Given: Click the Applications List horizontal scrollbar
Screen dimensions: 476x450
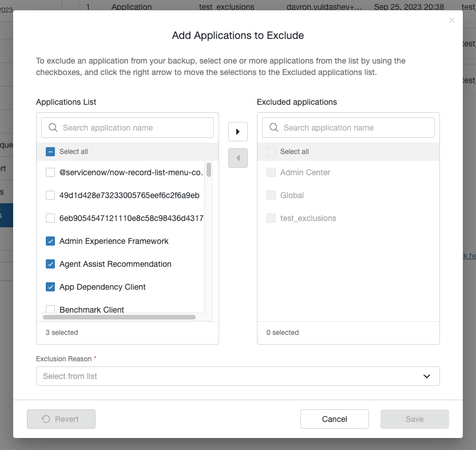Looking at the screenshot, I should tap(119, 317).
